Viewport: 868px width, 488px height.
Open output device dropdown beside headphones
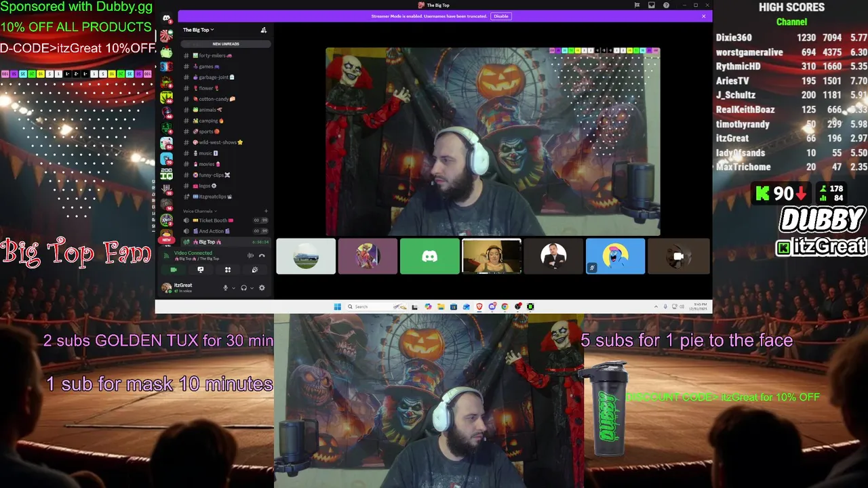(252, 288)
